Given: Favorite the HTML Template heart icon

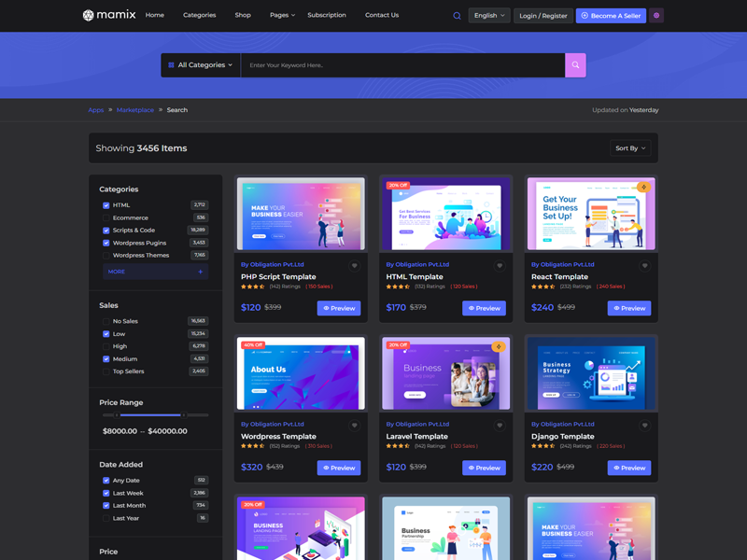Looking at the screenshot, I should pos(500,266).
